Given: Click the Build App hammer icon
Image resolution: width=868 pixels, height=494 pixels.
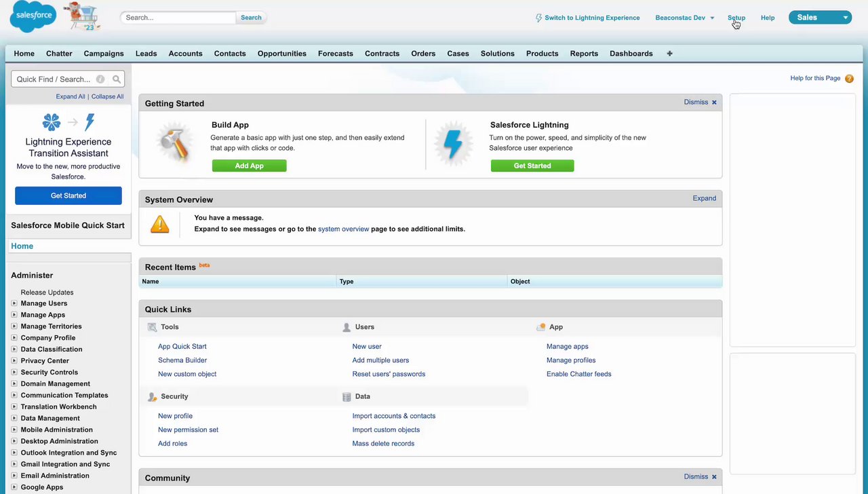Looking at the screenshot, I should [x=174, y=143].
